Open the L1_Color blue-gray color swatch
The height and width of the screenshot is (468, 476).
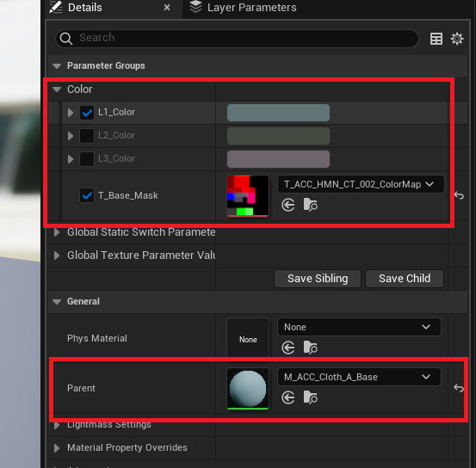click(278, 113)
